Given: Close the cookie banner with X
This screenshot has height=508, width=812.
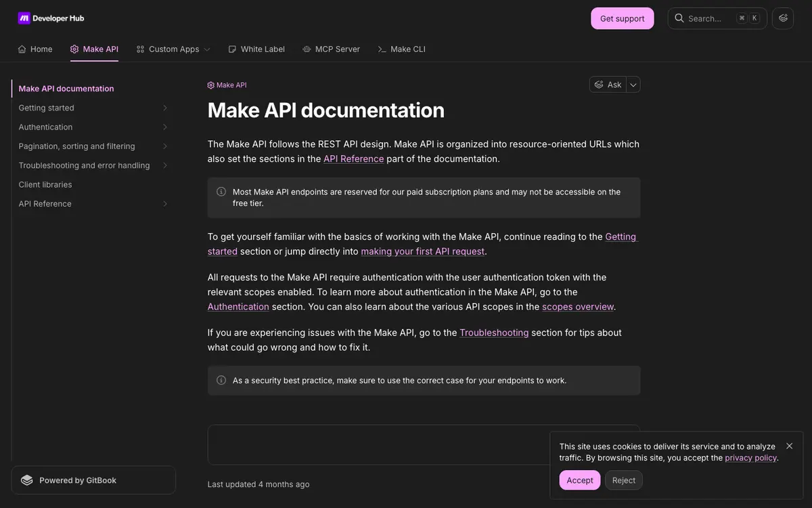Looking at the screenshot, I should (x=789, y=446).
